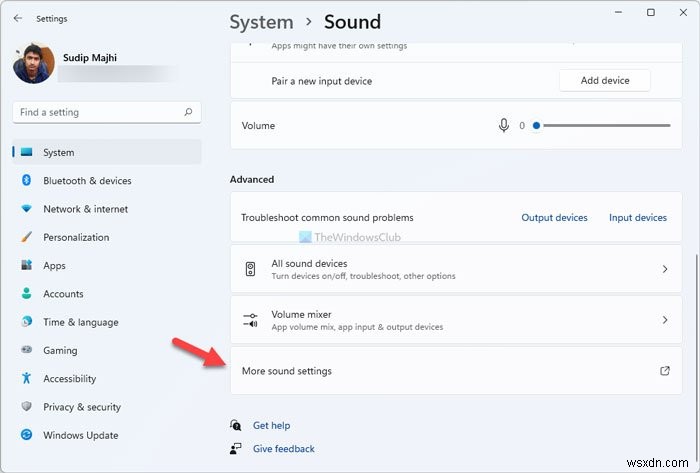Viewport: 700px width, 473px height.
Task: Click the search magnifier icon
Action: click(x=188, y=112)
